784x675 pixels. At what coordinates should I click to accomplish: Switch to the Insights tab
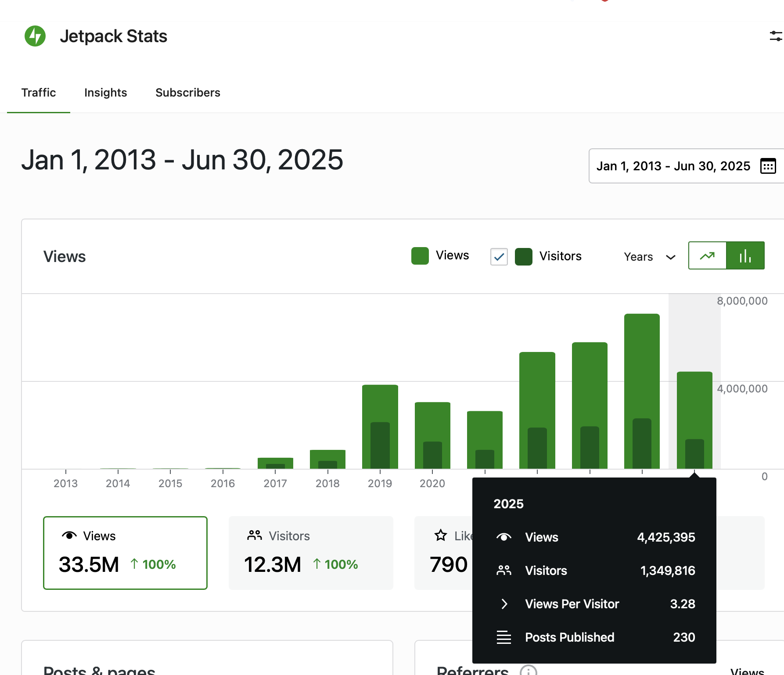click(x=105, y=93)
